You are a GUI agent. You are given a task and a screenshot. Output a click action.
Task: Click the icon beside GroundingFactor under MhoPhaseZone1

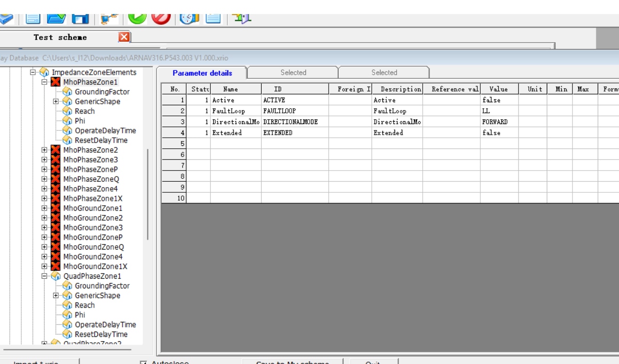point(67,92)
